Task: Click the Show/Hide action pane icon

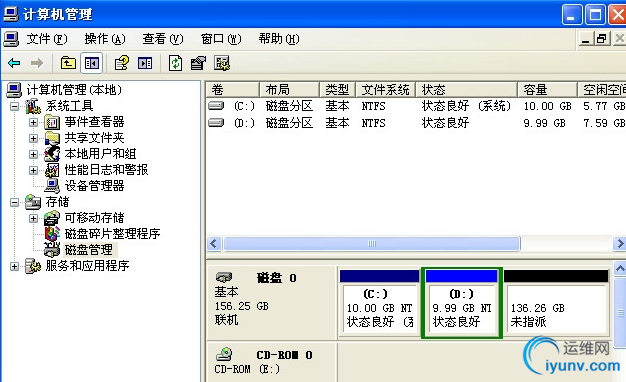Action: pyautogui.click(x=145, y=63)
